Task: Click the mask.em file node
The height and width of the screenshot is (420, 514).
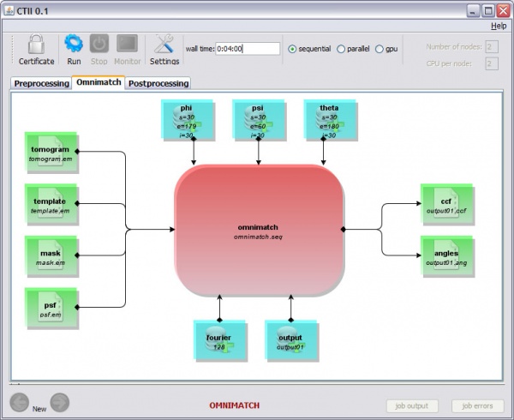Action: tap(51, 257)
